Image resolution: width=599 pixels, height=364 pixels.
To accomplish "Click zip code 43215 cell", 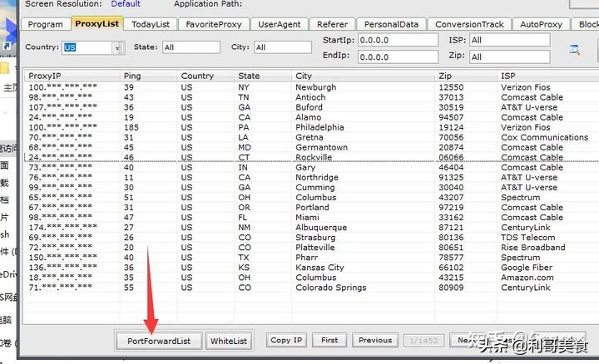I will click(451, 278).
